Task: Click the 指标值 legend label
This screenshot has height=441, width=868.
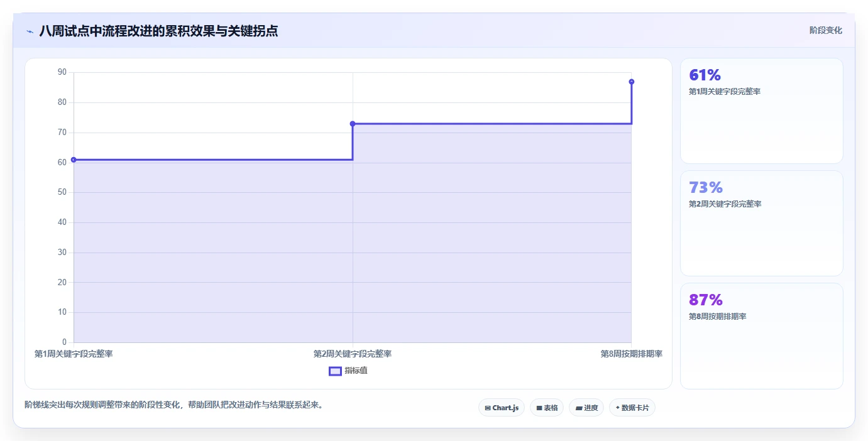Action: click(356, 371)
